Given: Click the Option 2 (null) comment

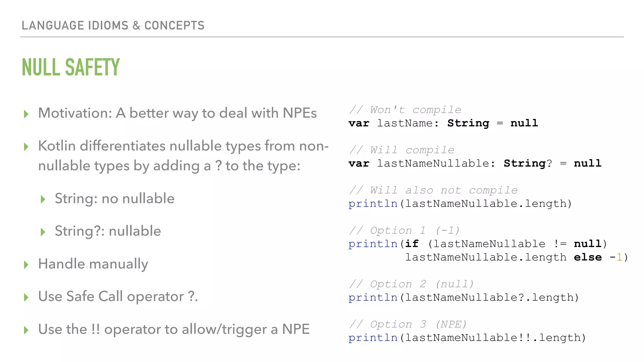Looking at the screenshot, I should [411, 284].
